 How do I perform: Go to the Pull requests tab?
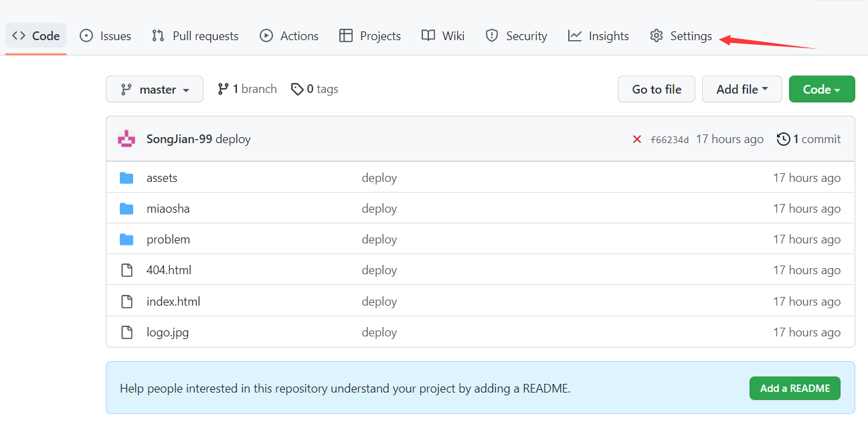click(195, 36)
